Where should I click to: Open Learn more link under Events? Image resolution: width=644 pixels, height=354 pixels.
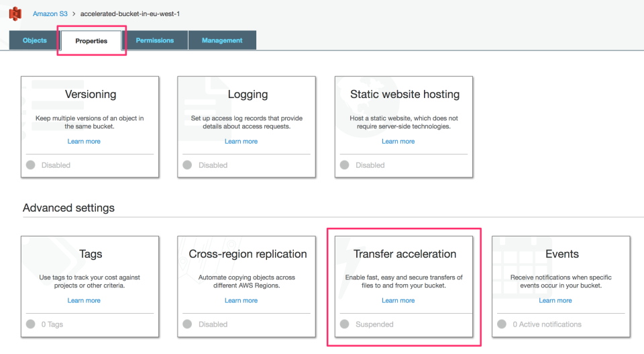[x=555, y=300]
